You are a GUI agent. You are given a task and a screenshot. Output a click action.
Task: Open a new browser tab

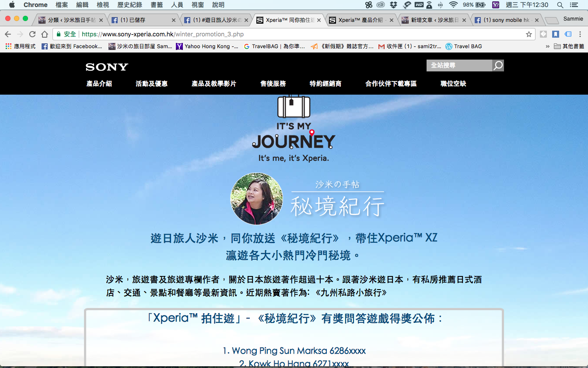pyautogui.click(x=551, y=21)
